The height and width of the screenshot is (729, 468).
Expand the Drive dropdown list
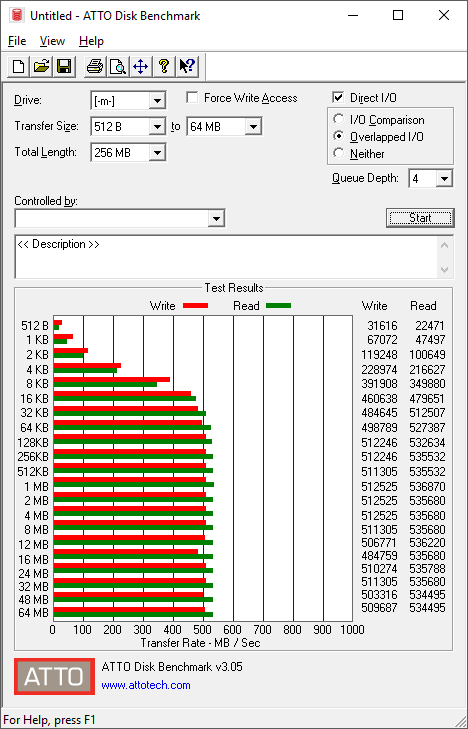point(157,100)
